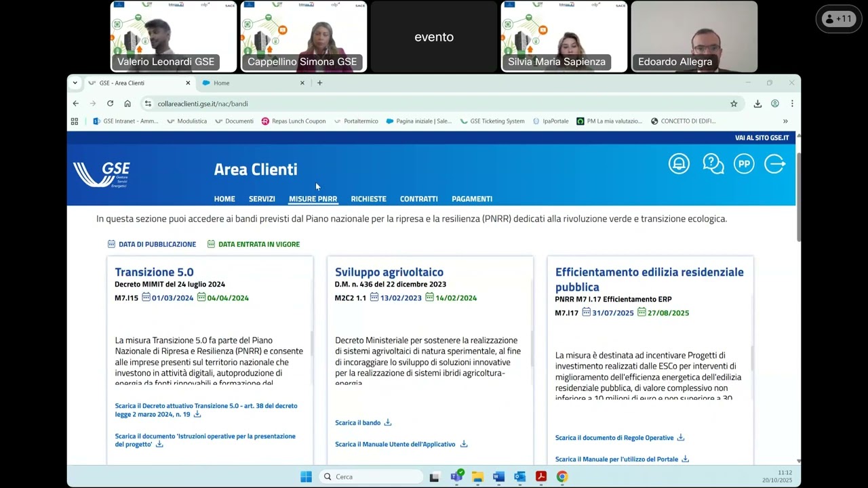Open Microsoft Teams from taskbar
The height and width of the screenshot is (488, 868).
(x=456, y=476)
